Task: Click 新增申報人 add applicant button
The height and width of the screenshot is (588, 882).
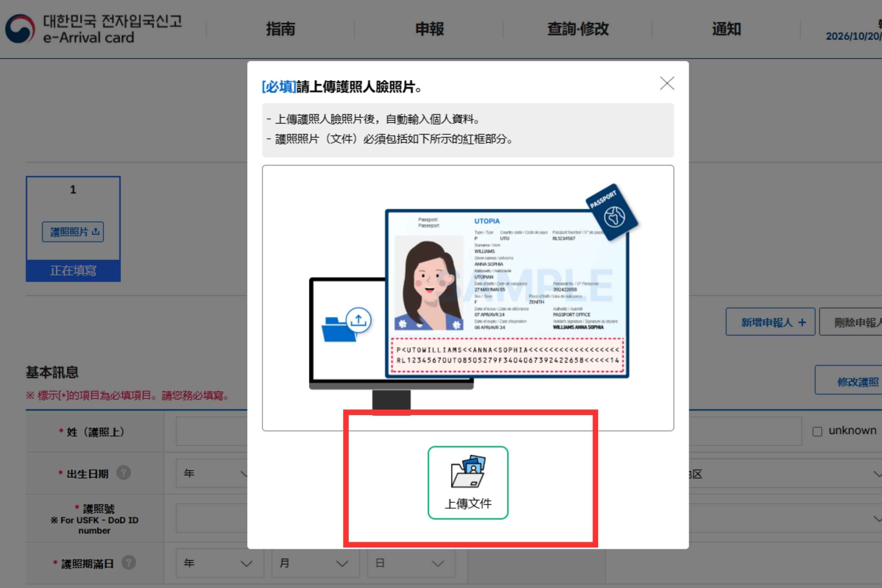Action: [x=770, y=322]
